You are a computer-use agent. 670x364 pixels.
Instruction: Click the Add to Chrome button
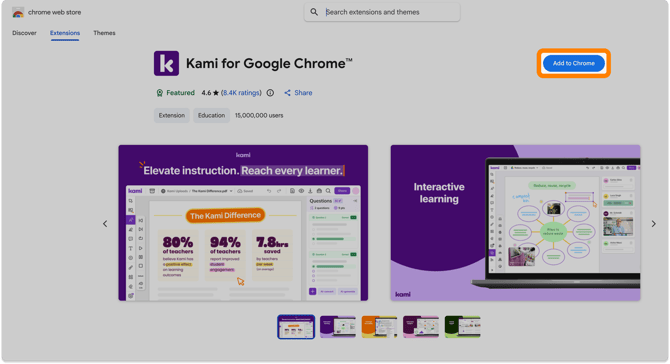573,63
